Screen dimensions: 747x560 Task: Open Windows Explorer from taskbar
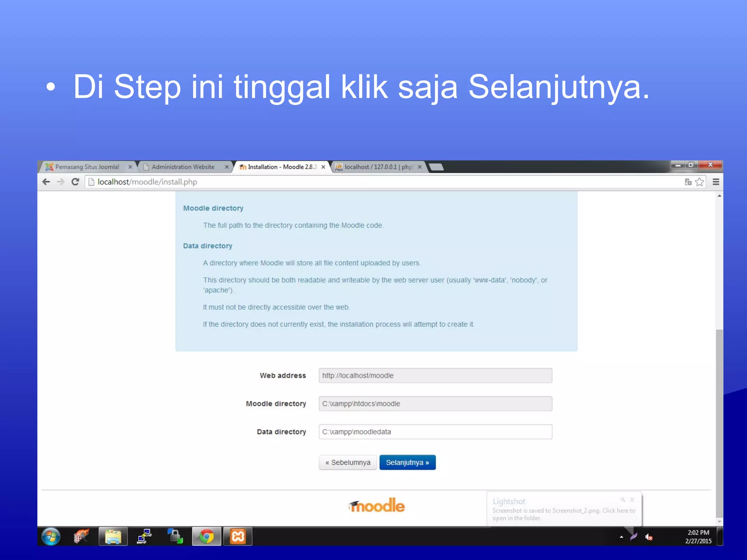tap(113, 537)
